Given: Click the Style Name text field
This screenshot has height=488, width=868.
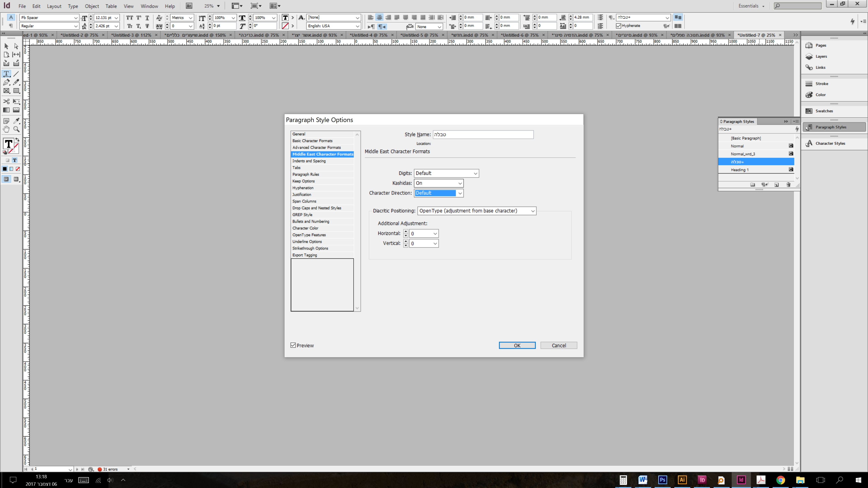Looking at the screenshot, I should (x=483, y=134).
